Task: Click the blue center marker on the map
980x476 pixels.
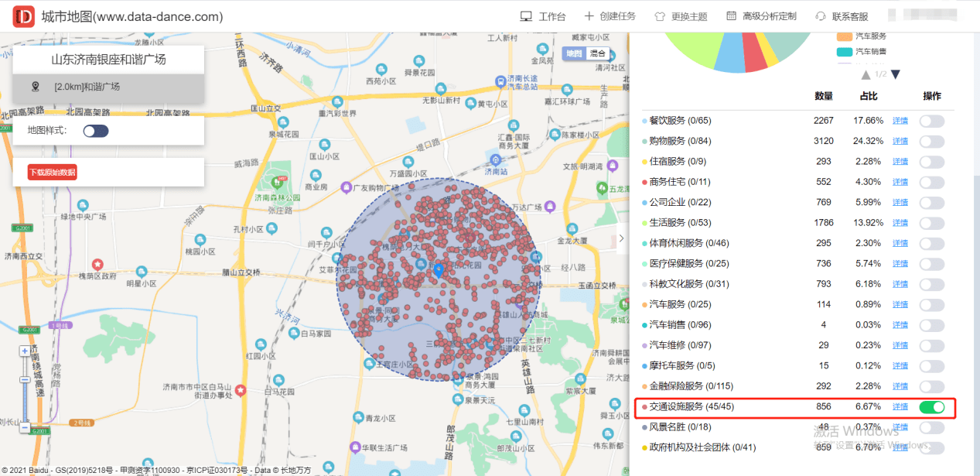Action: point(439,270)
